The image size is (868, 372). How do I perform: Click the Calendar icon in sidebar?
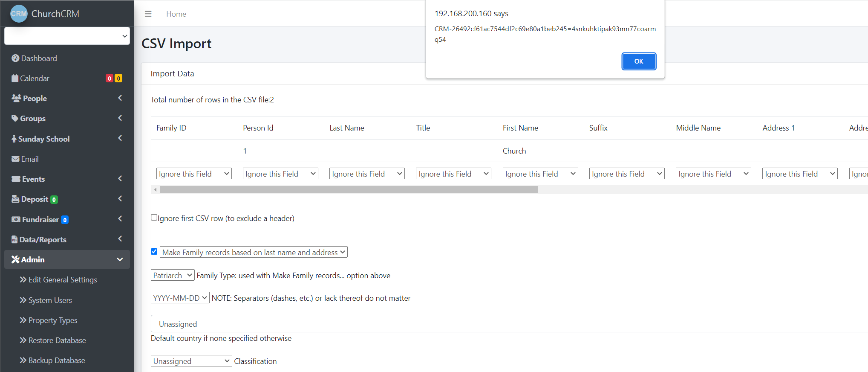point(15,78)
